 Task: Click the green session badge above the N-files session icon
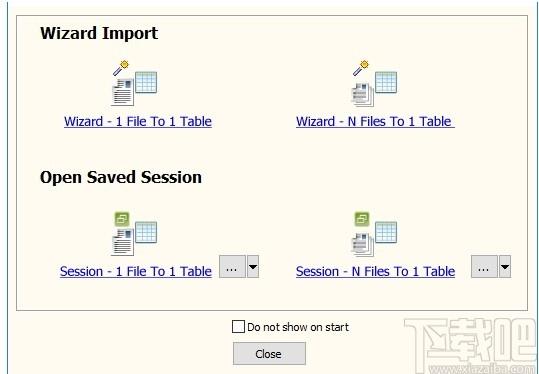(x=362, y=219)
